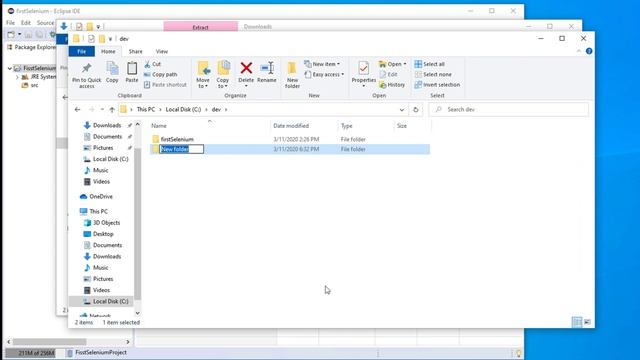Select OneDrive in navigation pane
This screenshot has width=640, height=360.
coord(101,196)
